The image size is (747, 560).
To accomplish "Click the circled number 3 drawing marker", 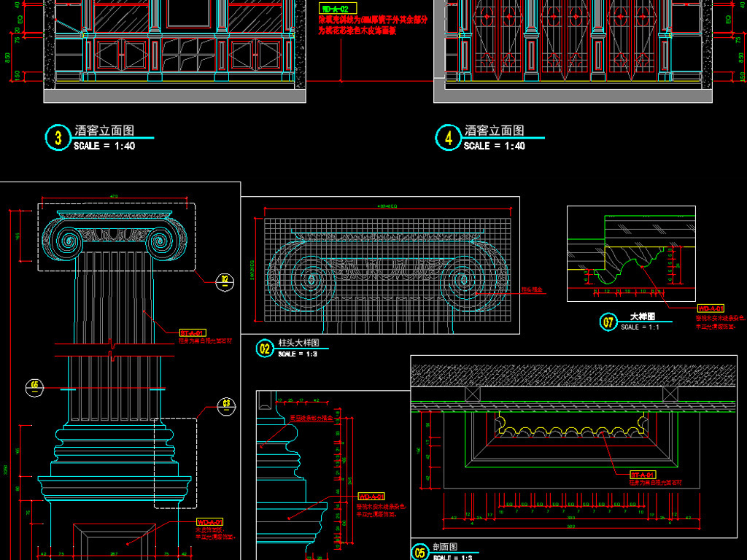I will click(x=57, y=138).
